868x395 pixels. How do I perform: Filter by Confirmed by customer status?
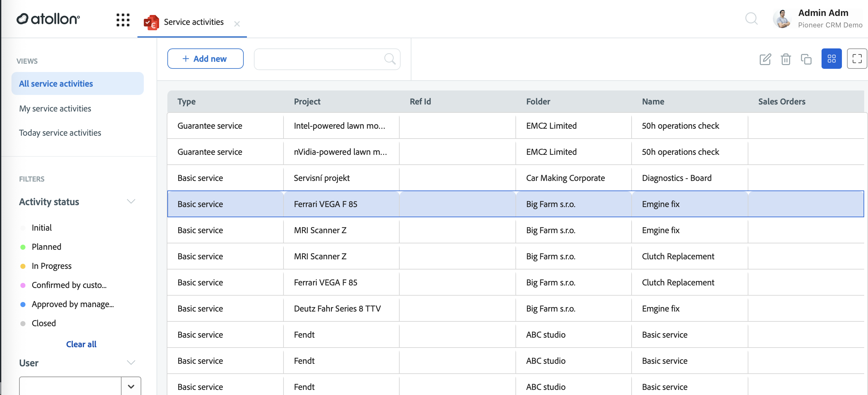click(x=69, y=285)
